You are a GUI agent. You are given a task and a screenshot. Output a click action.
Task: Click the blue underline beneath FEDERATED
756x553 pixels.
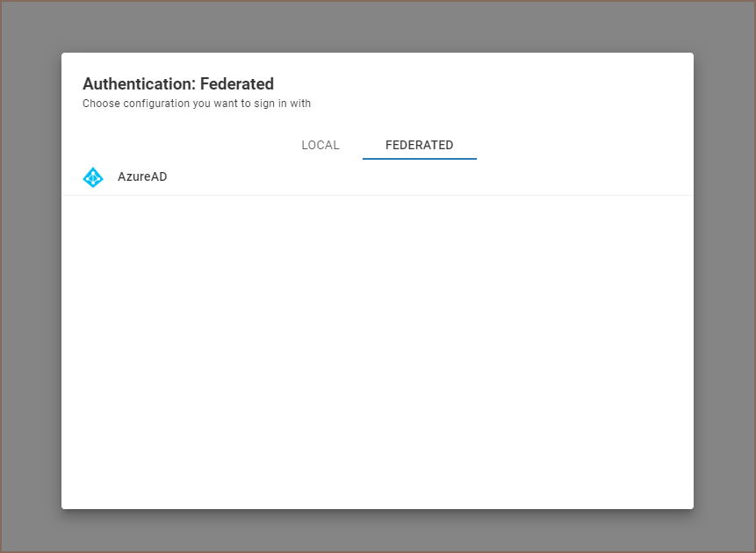(x=419, y=159)
